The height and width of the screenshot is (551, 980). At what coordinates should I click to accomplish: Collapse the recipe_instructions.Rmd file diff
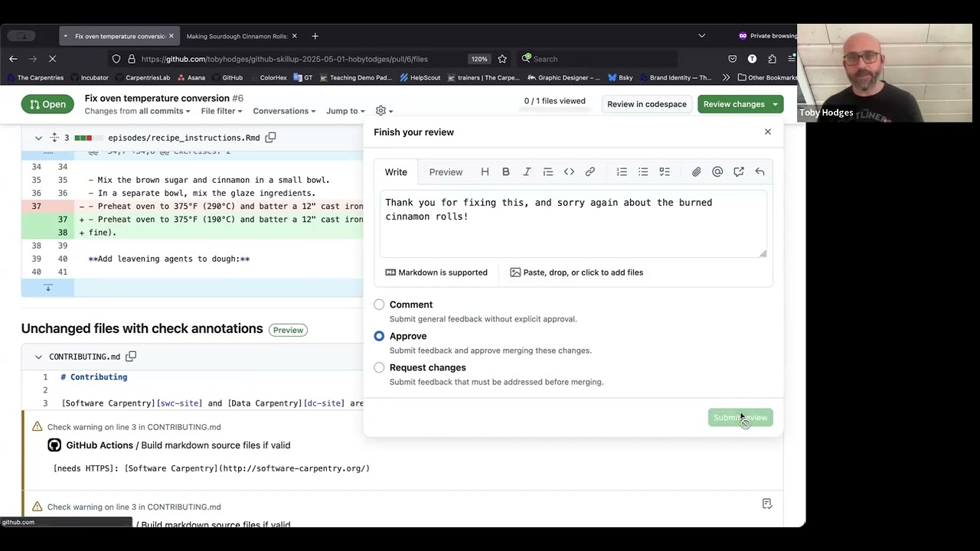pos(38,138)
